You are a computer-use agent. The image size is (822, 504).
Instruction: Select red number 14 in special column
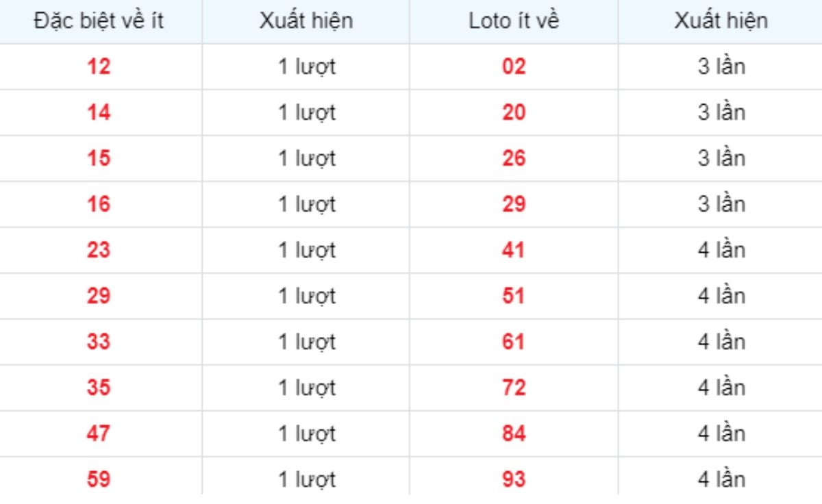(x=99, y=113)
